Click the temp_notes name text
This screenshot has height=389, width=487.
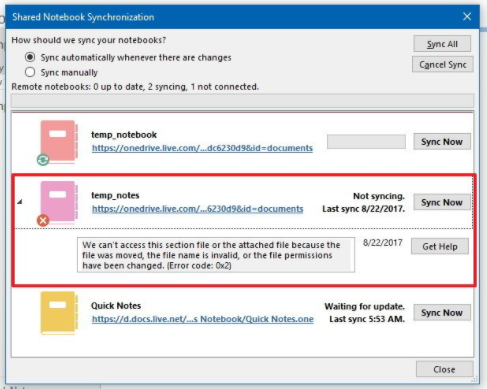(115, 195)
